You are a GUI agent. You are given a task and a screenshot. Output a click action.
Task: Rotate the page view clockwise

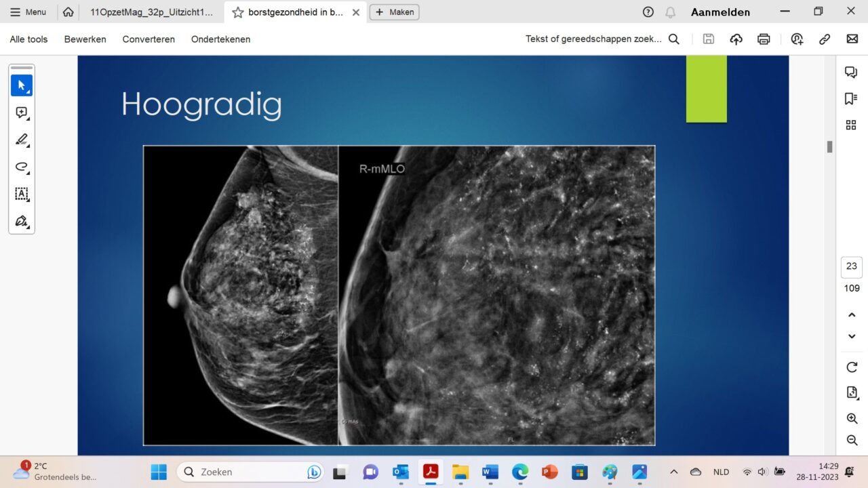[x=852, y=367]
